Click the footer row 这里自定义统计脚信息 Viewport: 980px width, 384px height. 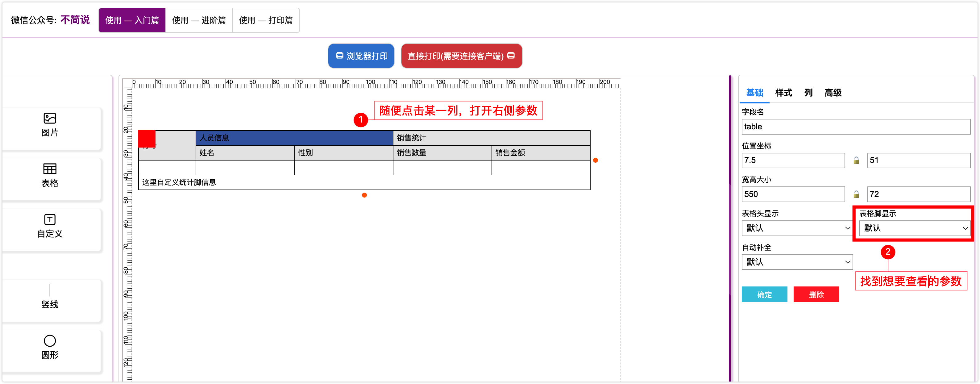pyautogui.click(x=364, y=182)
